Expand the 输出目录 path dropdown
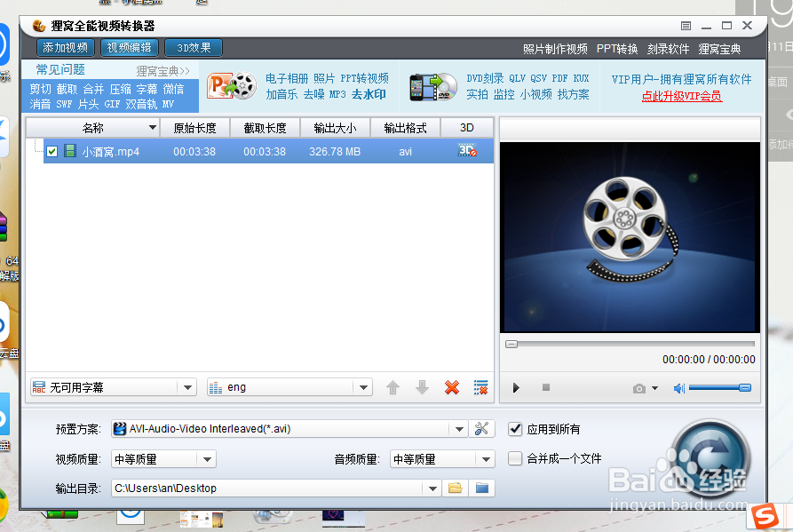 432,488
